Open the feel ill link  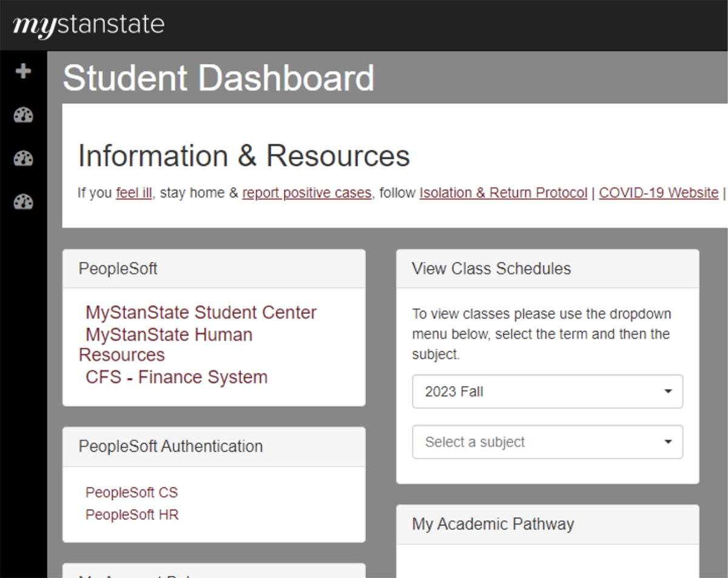coord(133,193)
